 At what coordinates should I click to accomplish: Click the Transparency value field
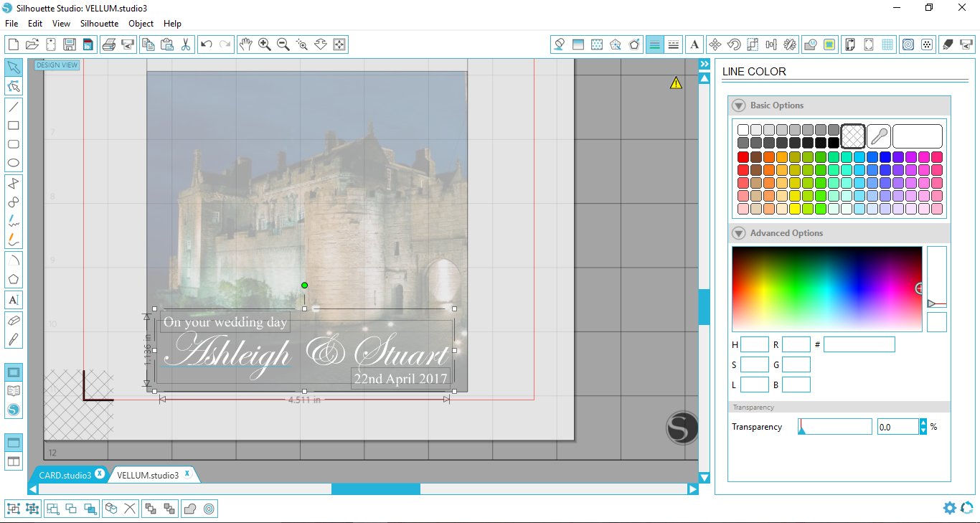897,427
